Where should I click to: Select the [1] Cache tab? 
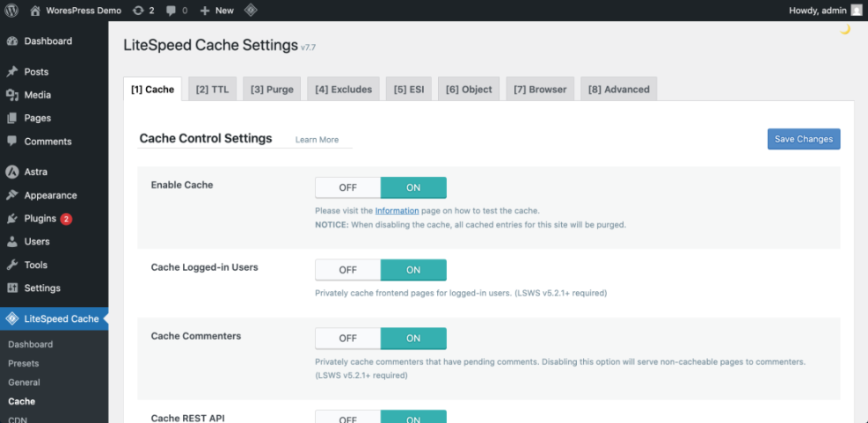click(152, 89)
